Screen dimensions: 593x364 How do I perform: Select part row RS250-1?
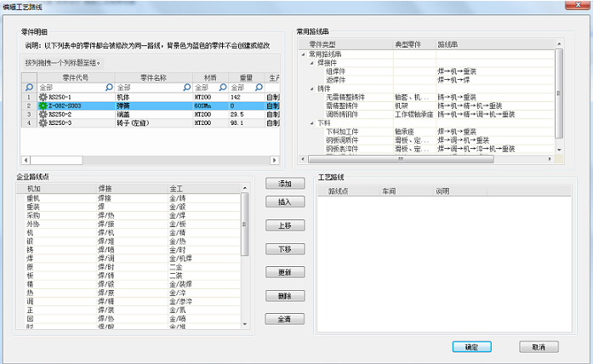(151, 97)
